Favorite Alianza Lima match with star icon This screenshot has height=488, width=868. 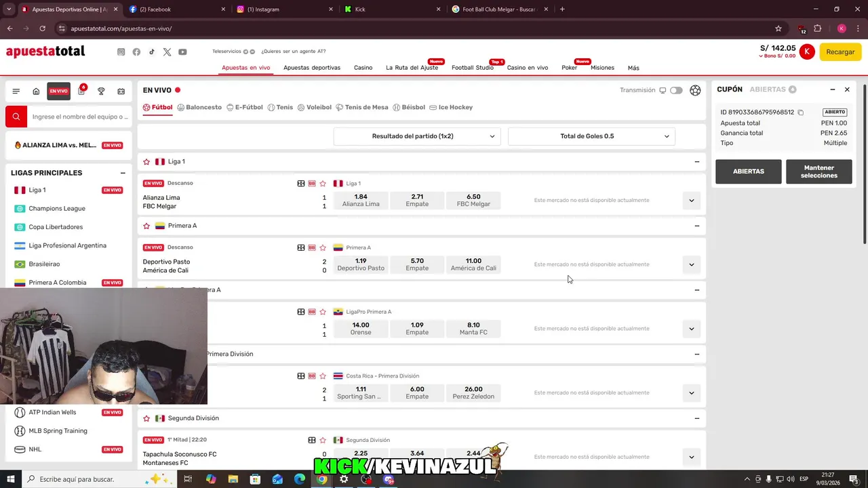323,184
